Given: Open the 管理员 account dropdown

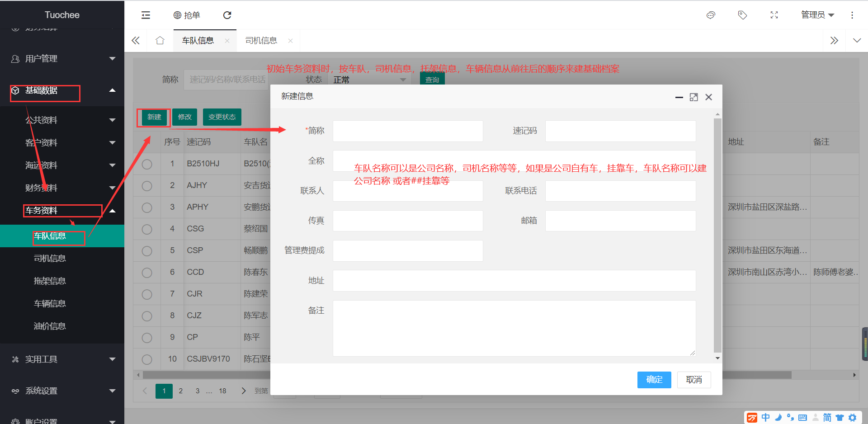Looking at the screenshot, I should point(817,15).
